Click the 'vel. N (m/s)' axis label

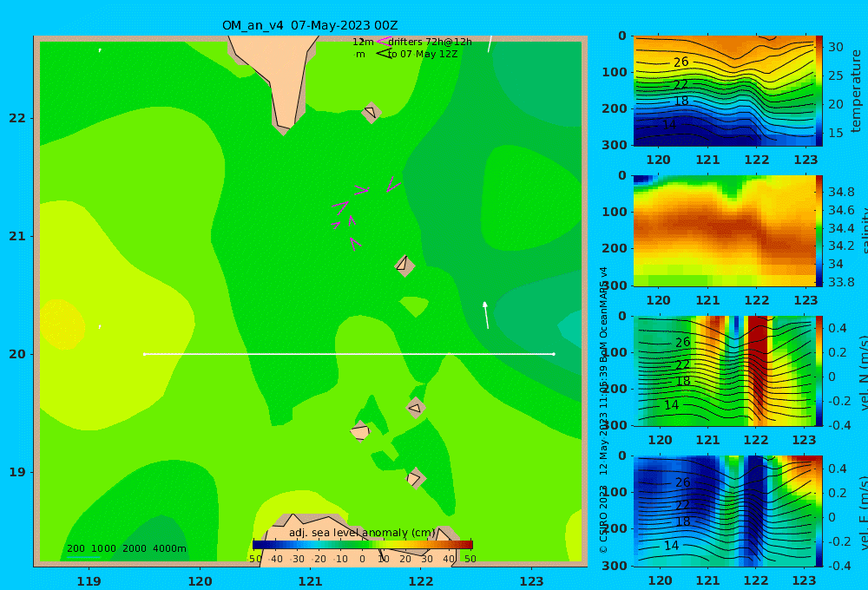coord(863,373)
